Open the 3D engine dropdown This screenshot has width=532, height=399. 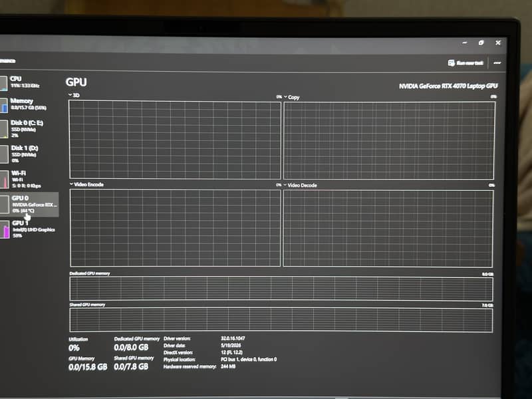70,95
